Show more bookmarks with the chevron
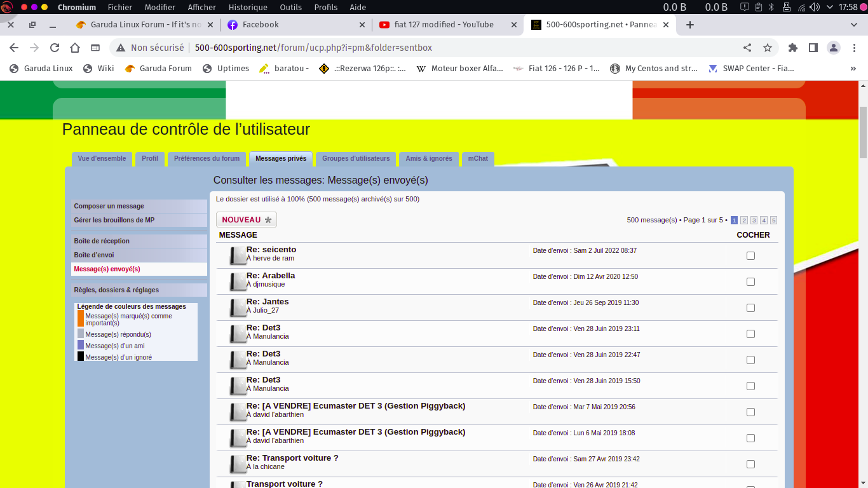The image size is (868, 488). pyautogui.click(x=853, y=69)
